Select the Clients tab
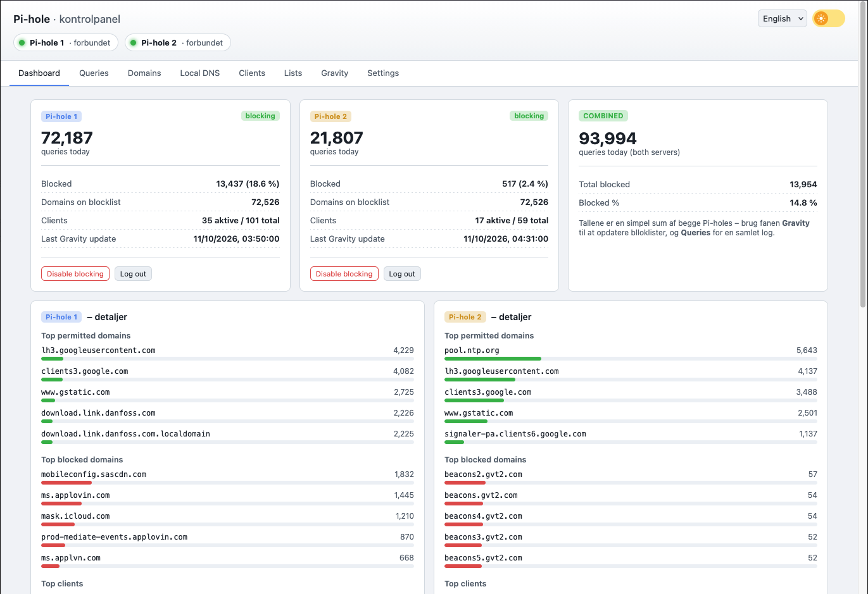The height and width of the screenshot is (594, 868). (x=252, y=73)
